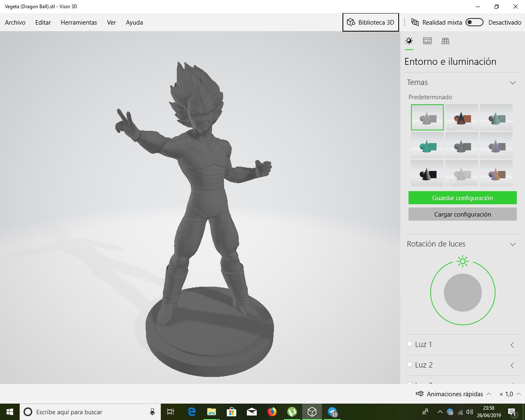Collapse the Rotación de luces section

pyautogui.click(x=512, y=244)
